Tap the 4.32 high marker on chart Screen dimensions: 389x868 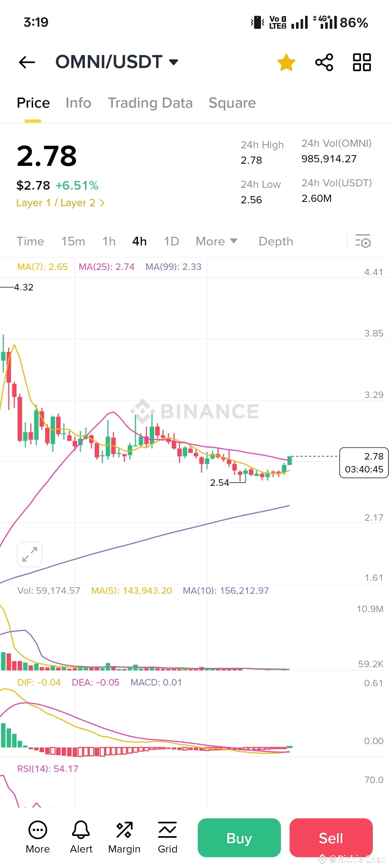(x=24, y=287)
